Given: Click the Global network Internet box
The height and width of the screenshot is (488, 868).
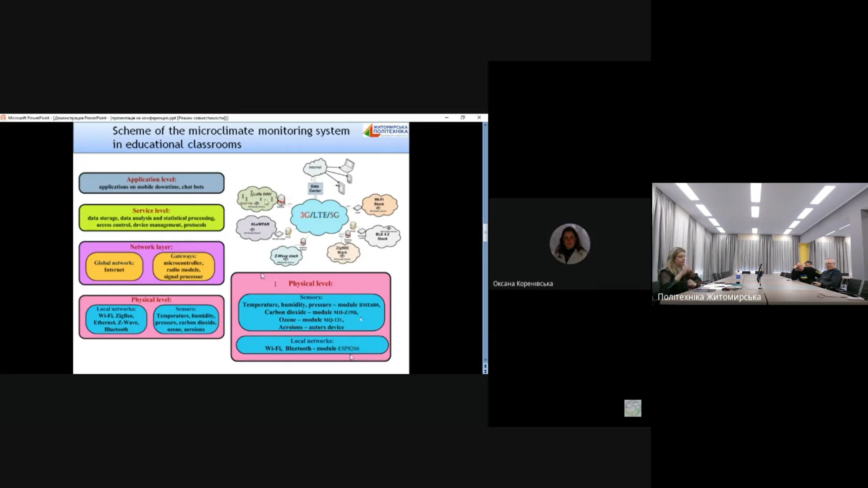Looking at the screenshot, I should coord(114,266).
